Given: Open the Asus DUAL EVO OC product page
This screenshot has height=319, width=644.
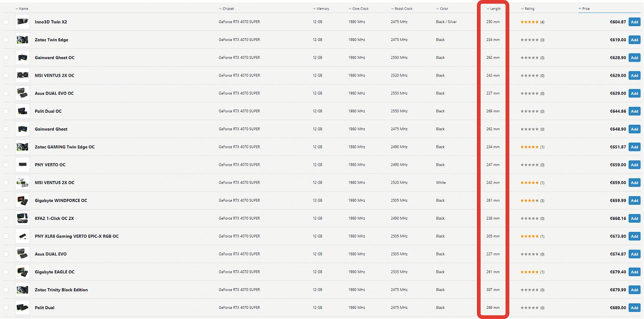Looking at the screenshot, I should pyautogui.click(x=54, y=93).
